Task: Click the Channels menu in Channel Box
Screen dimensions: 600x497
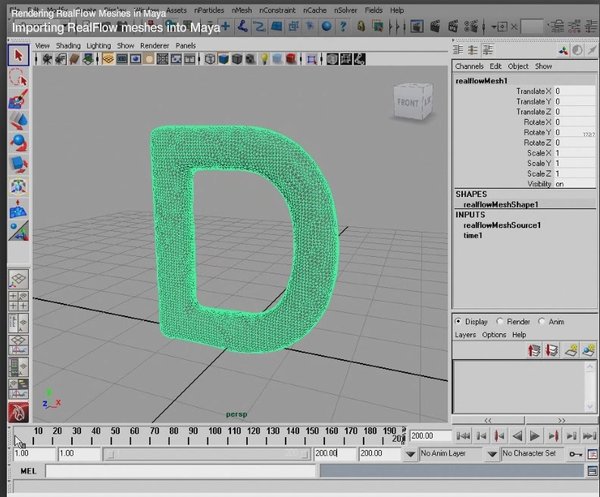Action: coord(469,67)
